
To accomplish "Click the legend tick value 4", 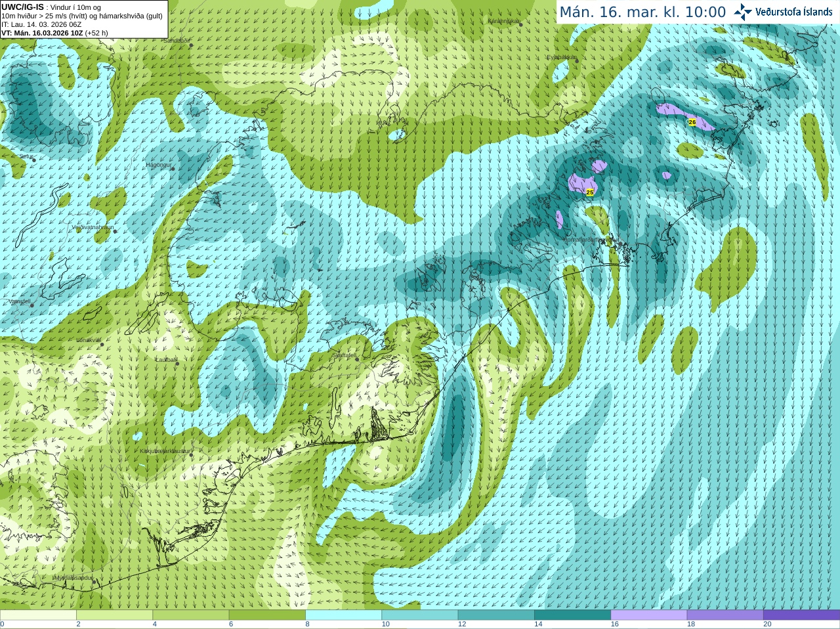I will tap(155, 624).
